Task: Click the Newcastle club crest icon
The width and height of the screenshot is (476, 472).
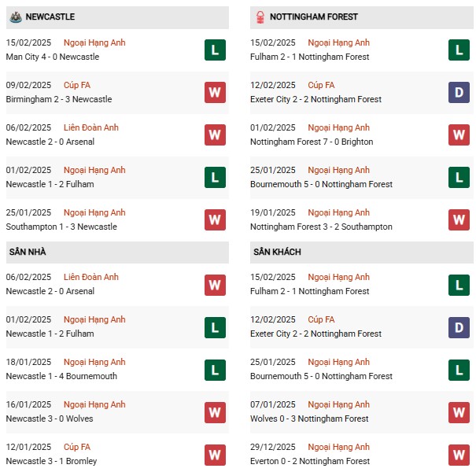Action: [x=15, y=17]
